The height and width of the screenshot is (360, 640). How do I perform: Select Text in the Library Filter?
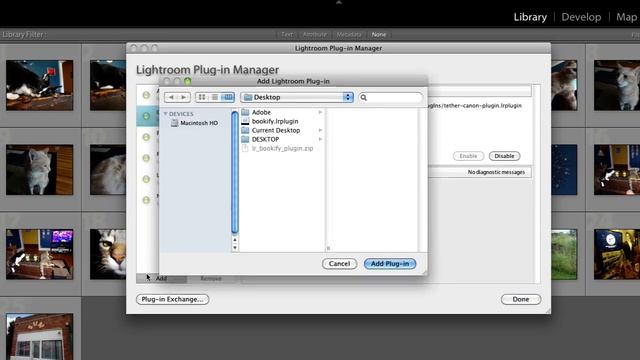click(x=287, y=34)
